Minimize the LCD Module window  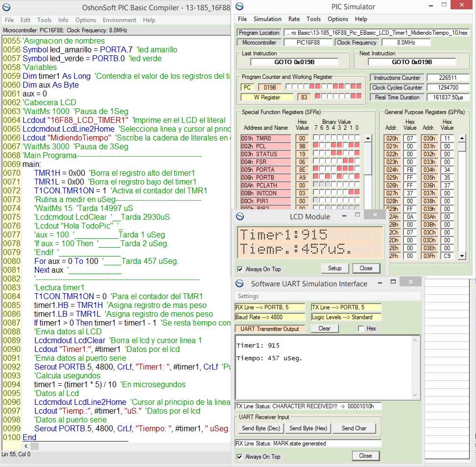point(344,216)
